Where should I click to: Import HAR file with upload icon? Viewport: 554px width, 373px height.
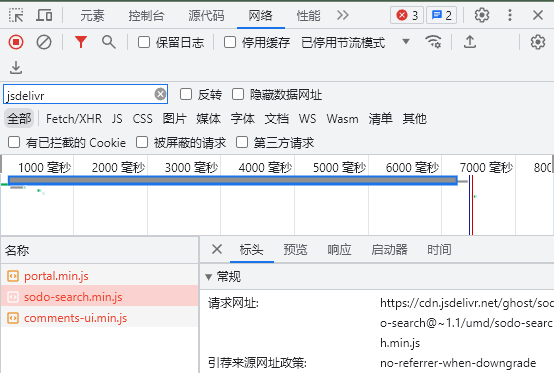point(470,42)
